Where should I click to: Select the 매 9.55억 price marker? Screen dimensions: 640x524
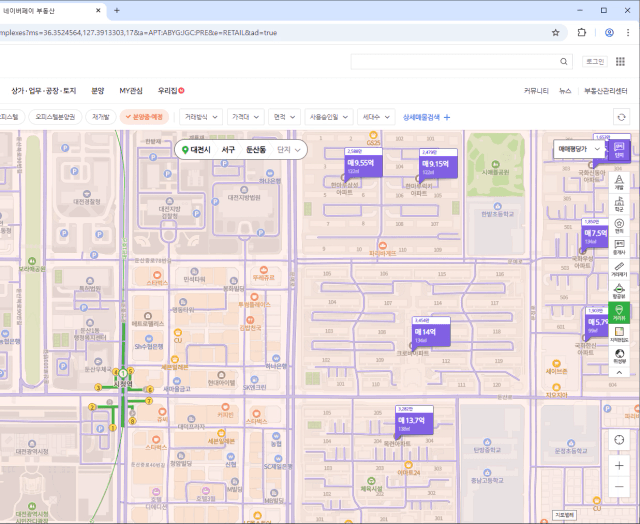click(363, 163)
